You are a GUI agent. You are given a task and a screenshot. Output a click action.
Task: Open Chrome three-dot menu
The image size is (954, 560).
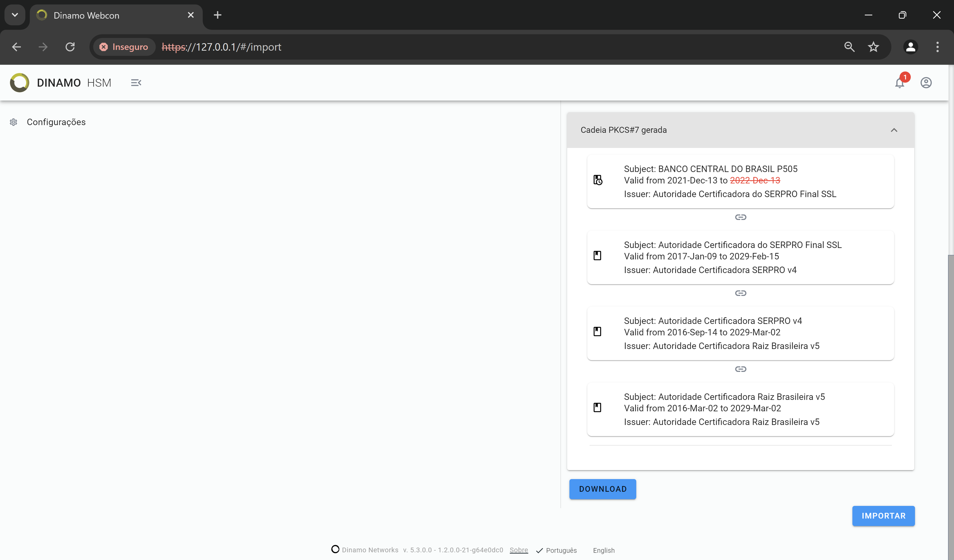(x=937, y=47)
